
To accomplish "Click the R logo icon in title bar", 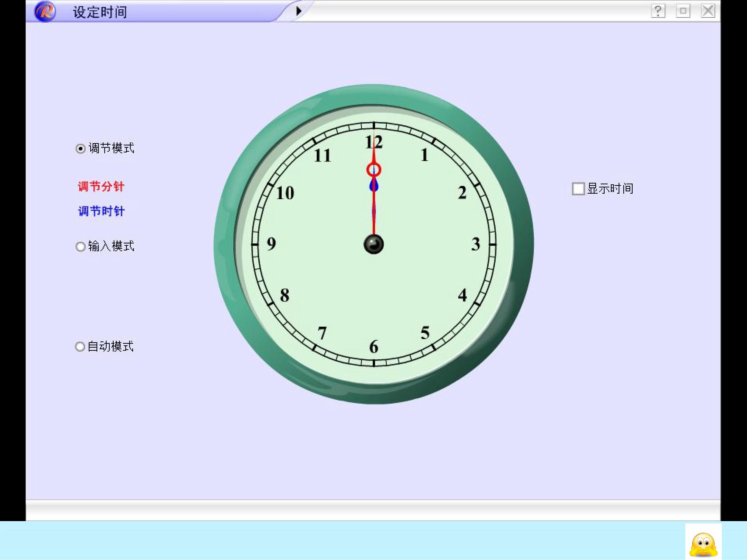I will coord(45,12).
